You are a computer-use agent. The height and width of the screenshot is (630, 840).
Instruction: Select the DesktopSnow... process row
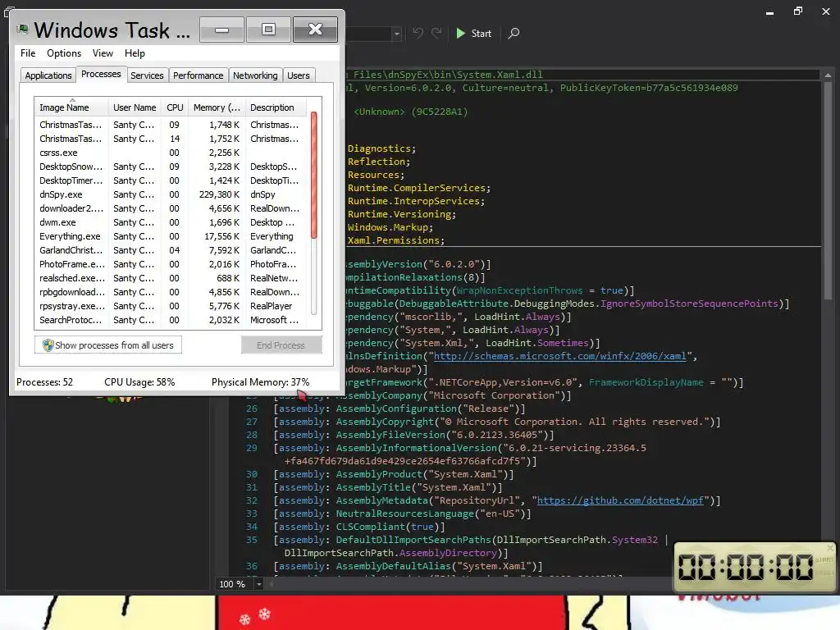click(x=171, y=167)
